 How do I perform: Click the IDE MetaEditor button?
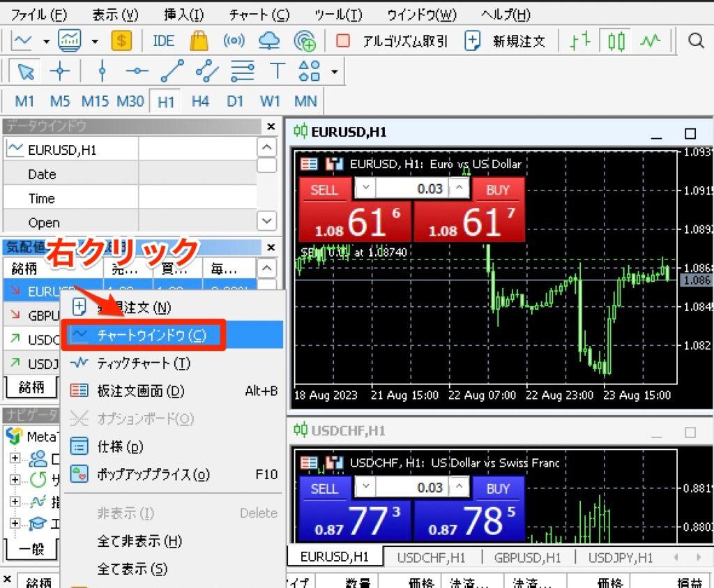point(163,40)
